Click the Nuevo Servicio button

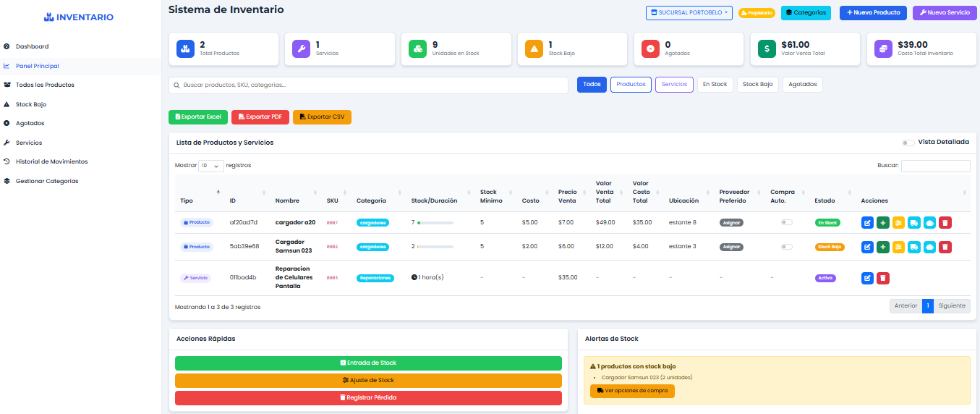coord(944,13)
